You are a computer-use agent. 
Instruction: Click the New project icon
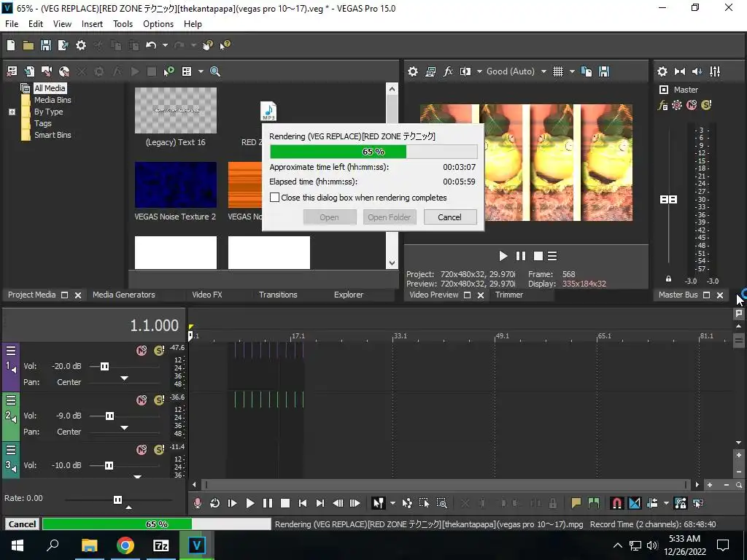coord(11,45)
